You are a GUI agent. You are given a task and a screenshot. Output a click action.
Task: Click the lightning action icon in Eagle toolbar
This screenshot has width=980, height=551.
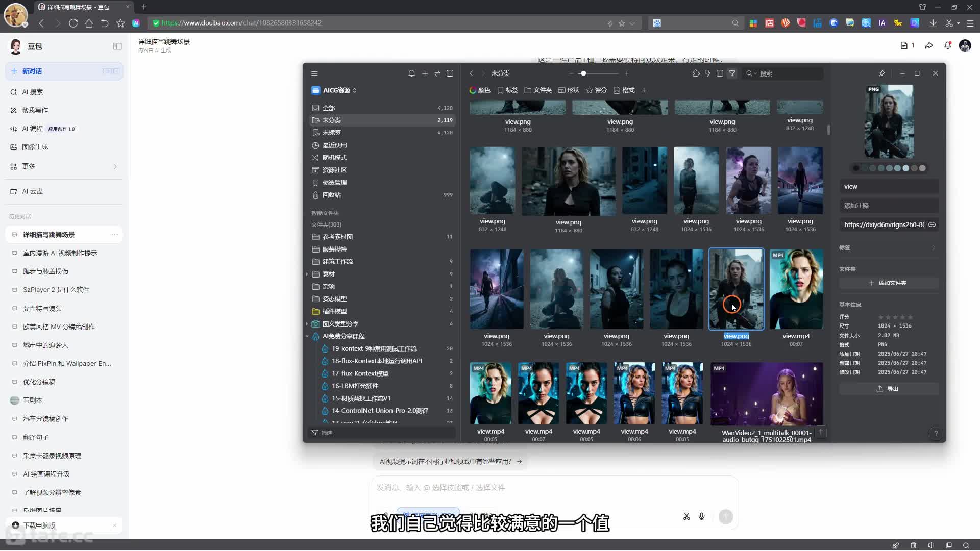click(x=708, y=73)
